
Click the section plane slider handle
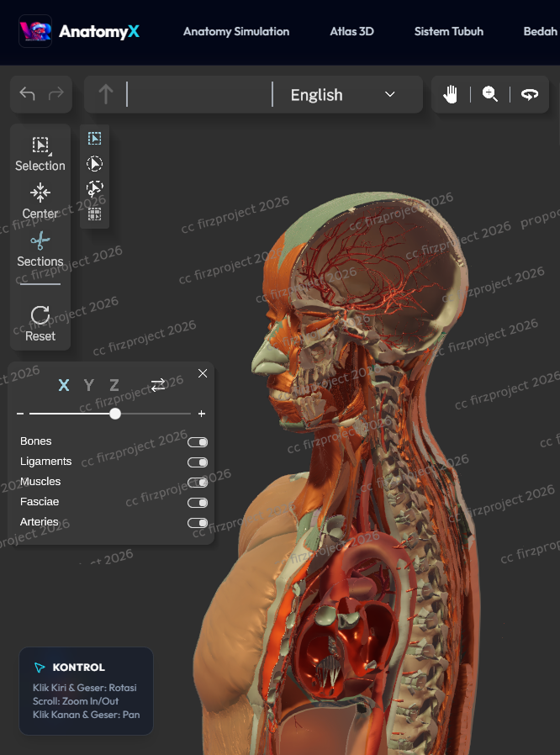click(x=115, y=414)
